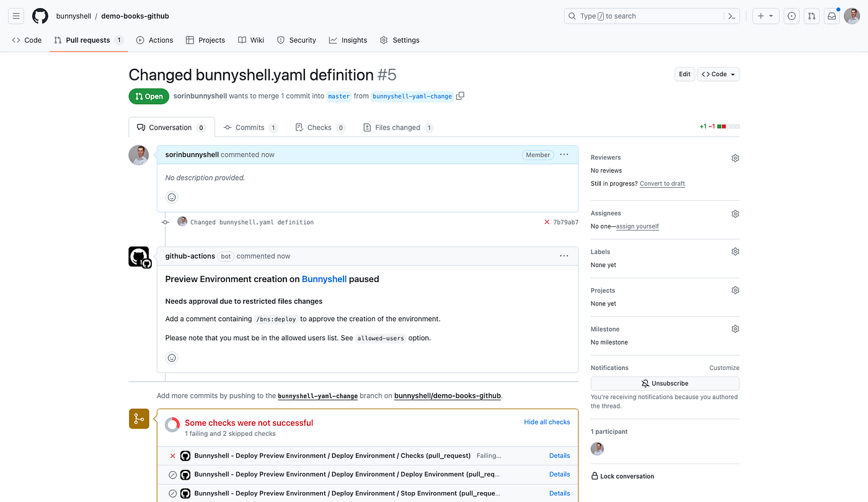Viewport: 868px width, 502px height.
Task: Open the Code dropdown button
Action: (718, 74)
